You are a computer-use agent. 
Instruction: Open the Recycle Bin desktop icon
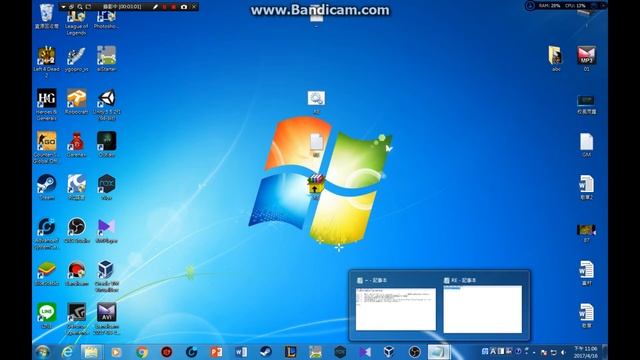(x=47, y=16)
